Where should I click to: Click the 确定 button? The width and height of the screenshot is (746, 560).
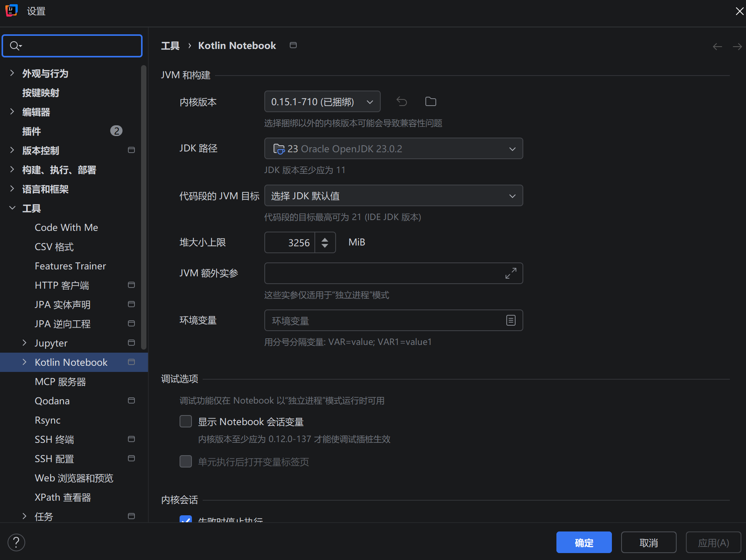[x=584, y=542]
